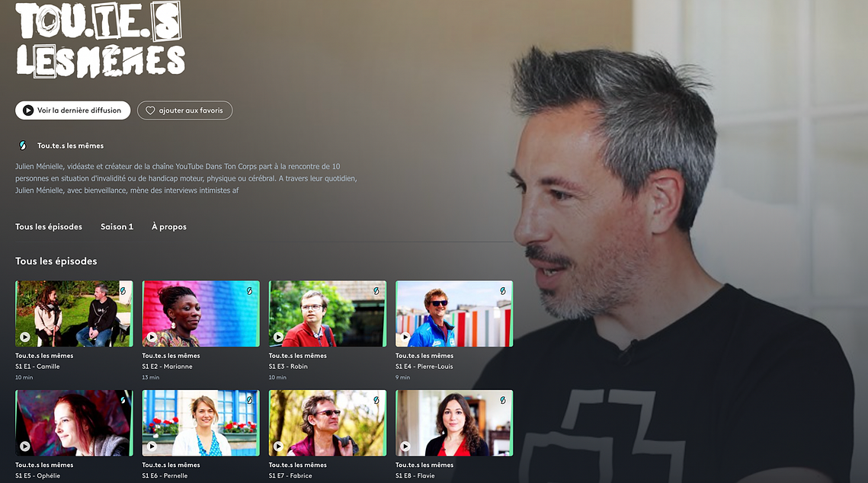This screenshot has width=868, height=483.
Task: Play the Flavie episode via its play icon
Action: coord(405,446)
